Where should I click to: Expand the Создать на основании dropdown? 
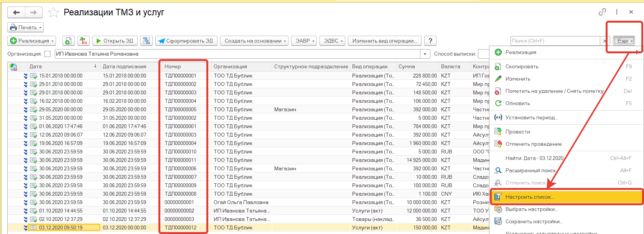point(255,41)
